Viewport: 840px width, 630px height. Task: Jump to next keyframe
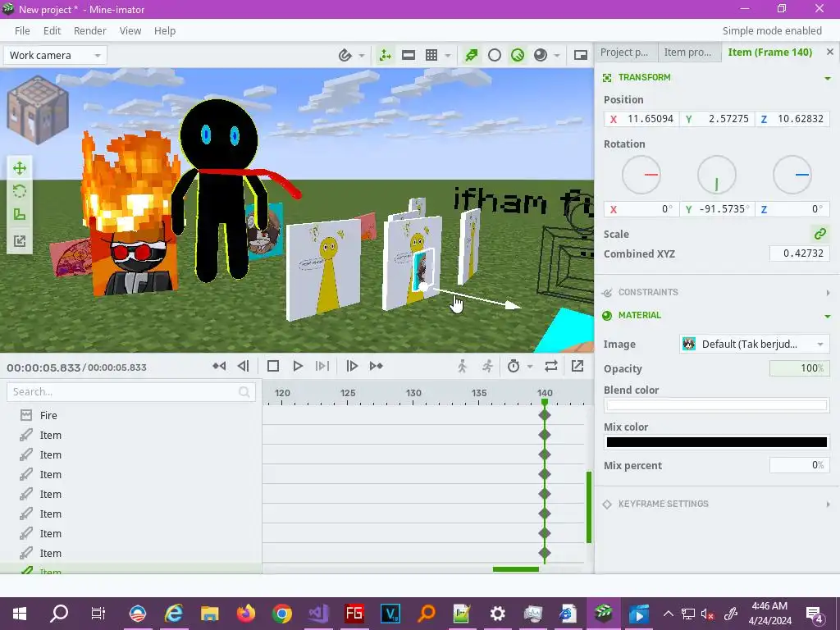tap(376, 366)
